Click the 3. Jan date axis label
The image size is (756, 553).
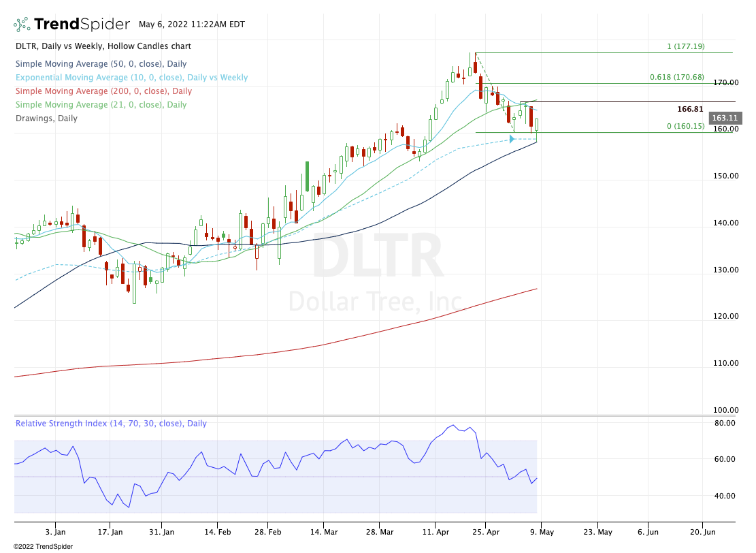tap(55, 532)
